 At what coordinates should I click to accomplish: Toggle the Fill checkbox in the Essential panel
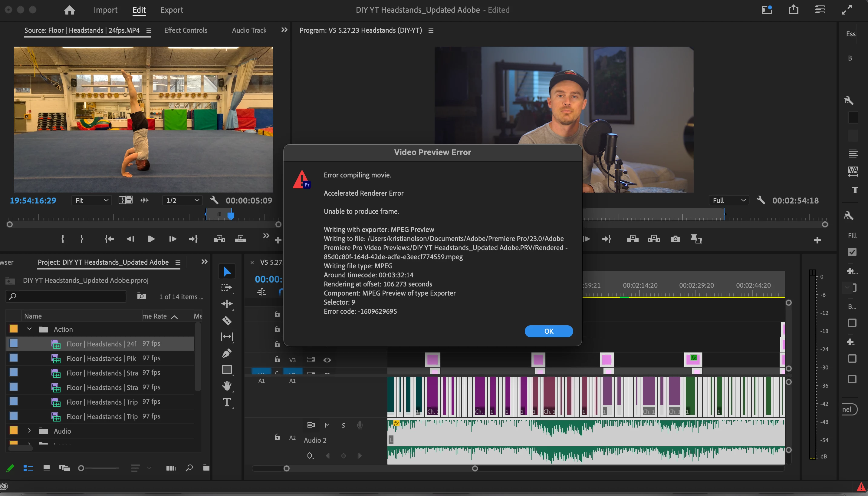(x=852, y=252)
